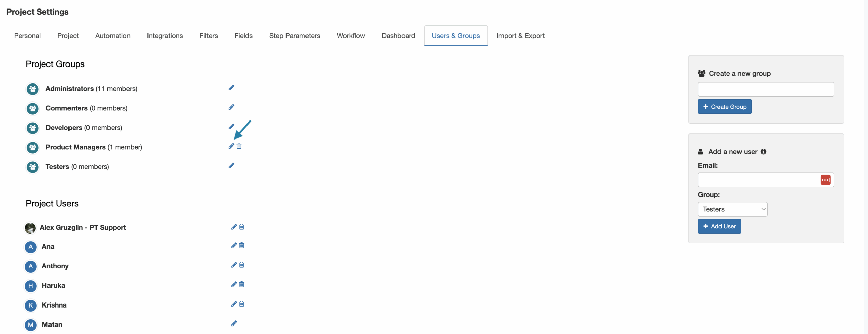Delete user Alex Gruzglin - PT Support
Viewport: 868px width, 334px height.
pos(242,227)
